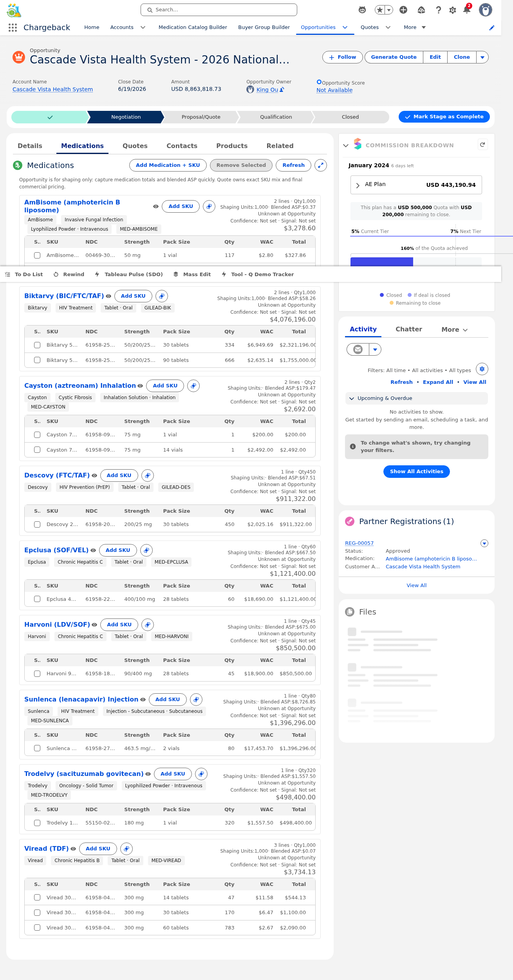The image size is (513, 980).
Task: Open activity filter settings gear
Action: pos(482,369)
